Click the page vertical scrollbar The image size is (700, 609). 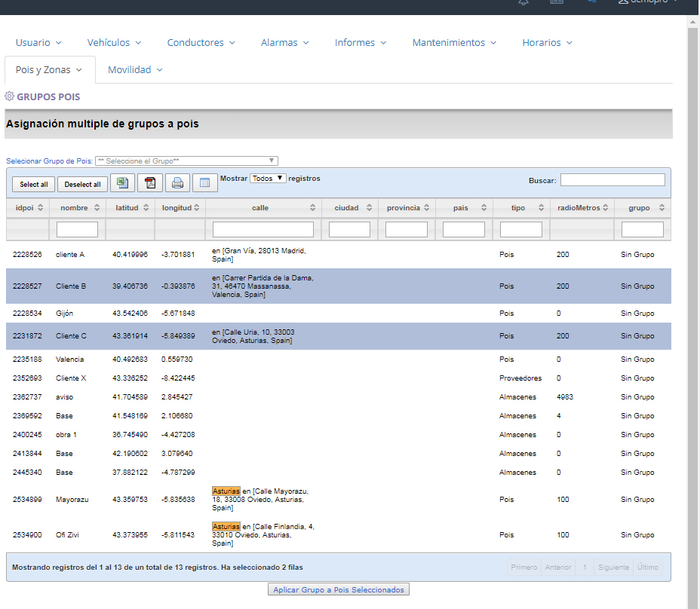tap(692, 301)
